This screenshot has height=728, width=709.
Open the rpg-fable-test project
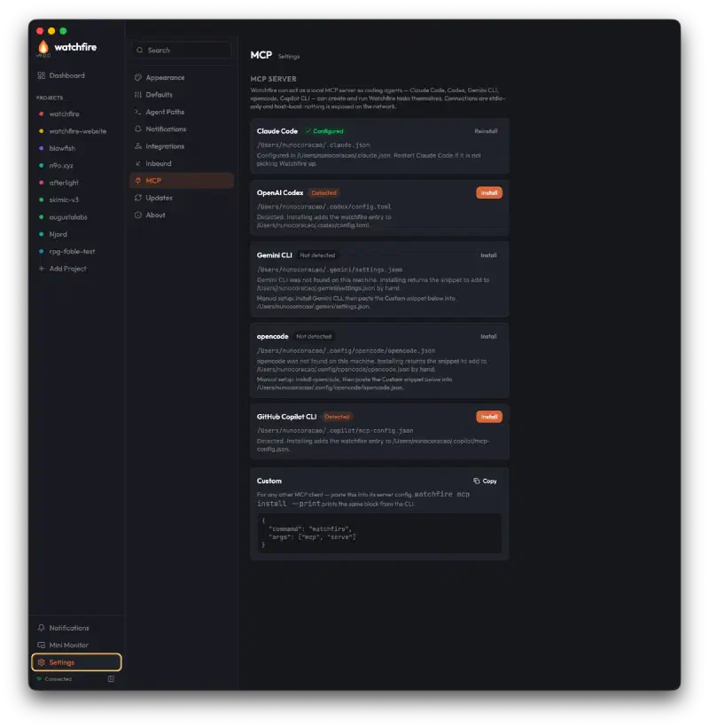pyautogui.click(x=76, y=251)
